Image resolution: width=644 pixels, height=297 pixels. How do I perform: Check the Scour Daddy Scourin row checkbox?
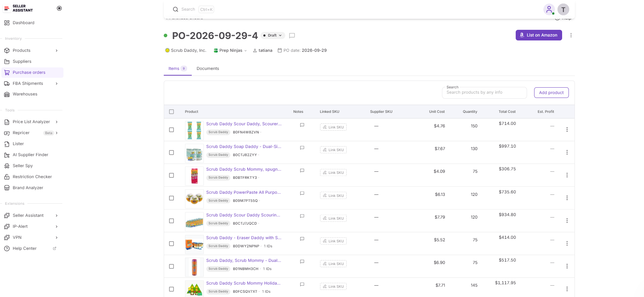tap(172, 221)
